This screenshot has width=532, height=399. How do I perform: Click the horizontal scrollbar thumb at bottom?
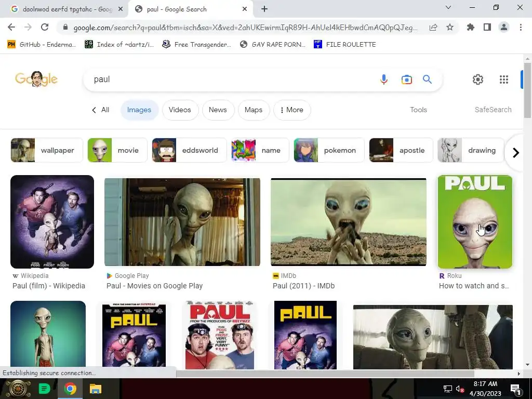[325, 374]
